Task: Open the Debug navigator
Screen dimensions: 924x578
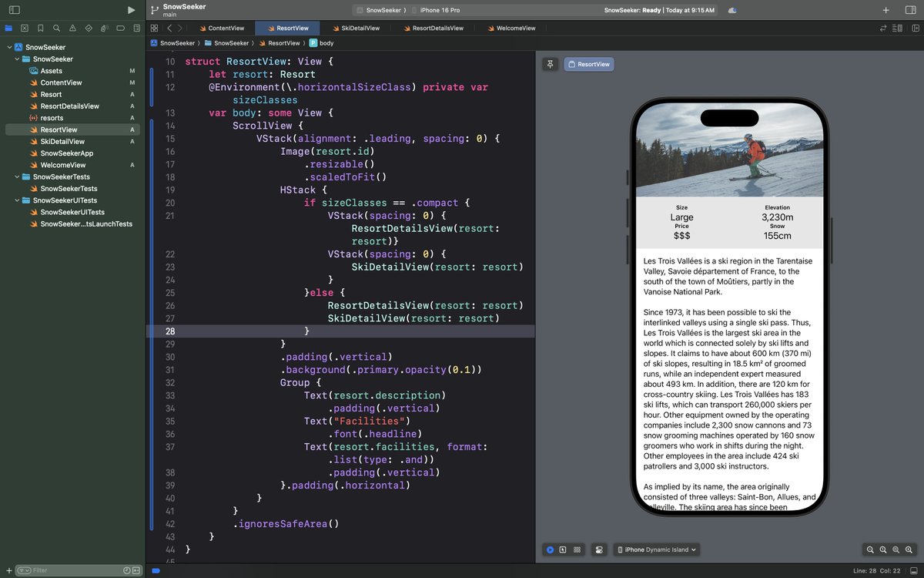Action: tap(104, 28)
